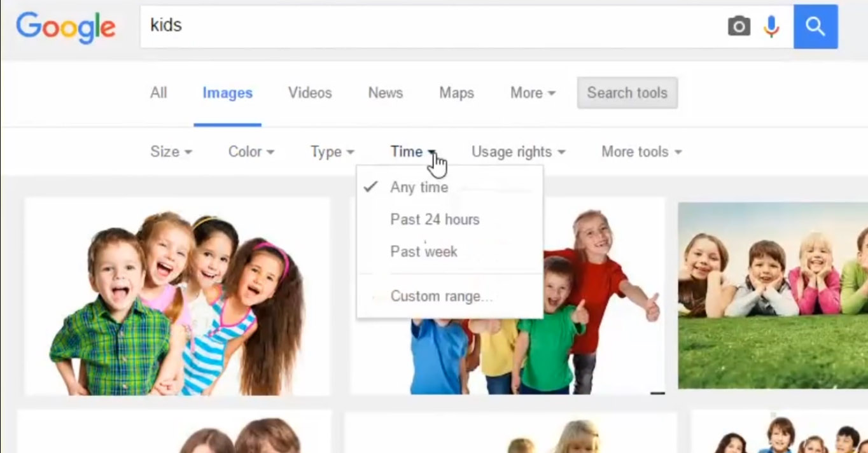Click the camera search-by-image icon
Viewport: 868px width, 453px height.
click(x=739, y=26)
